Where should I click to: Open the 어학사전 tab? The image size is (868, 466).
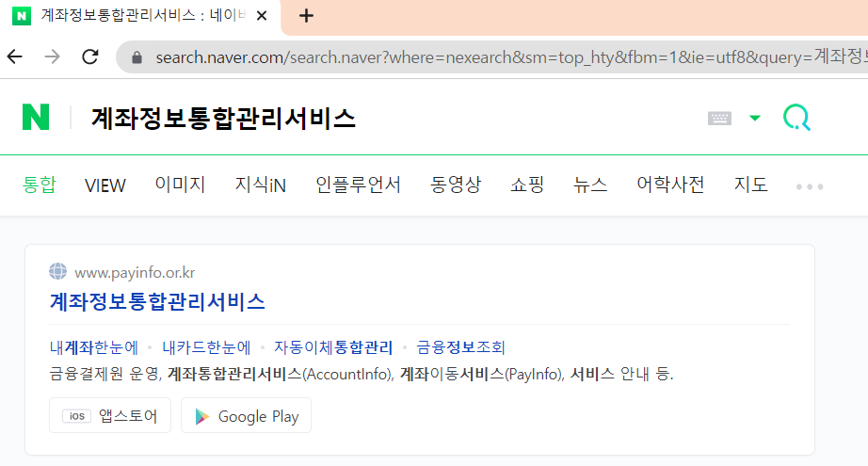tap(670, 185)
